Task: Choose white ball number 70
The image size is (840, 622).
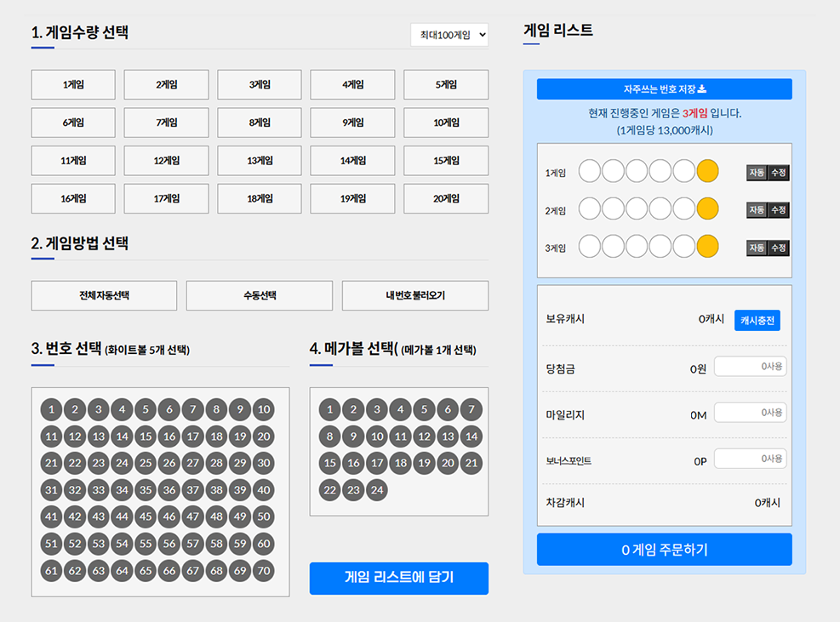Action: pos(264,570)
